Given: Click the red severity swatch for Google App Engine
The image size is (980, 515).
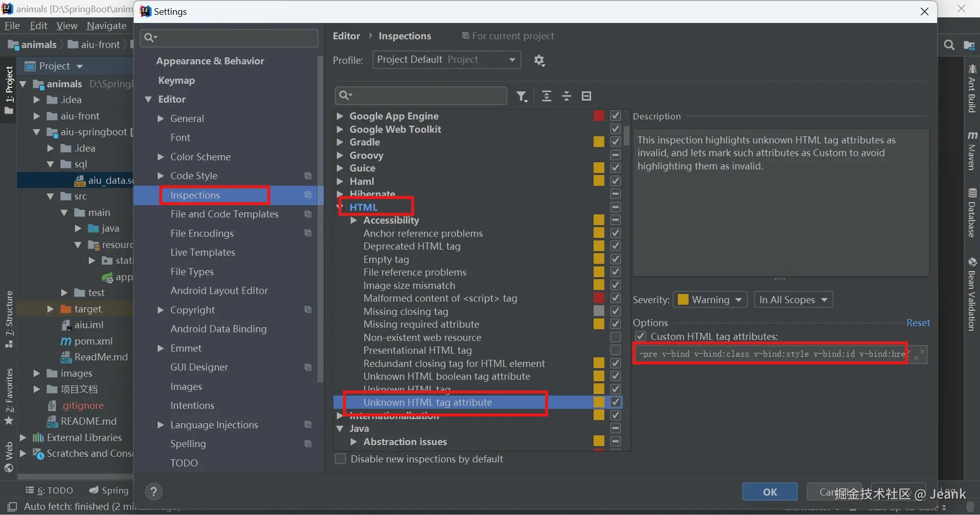Looking at the screenshot, I should (599, 116).
